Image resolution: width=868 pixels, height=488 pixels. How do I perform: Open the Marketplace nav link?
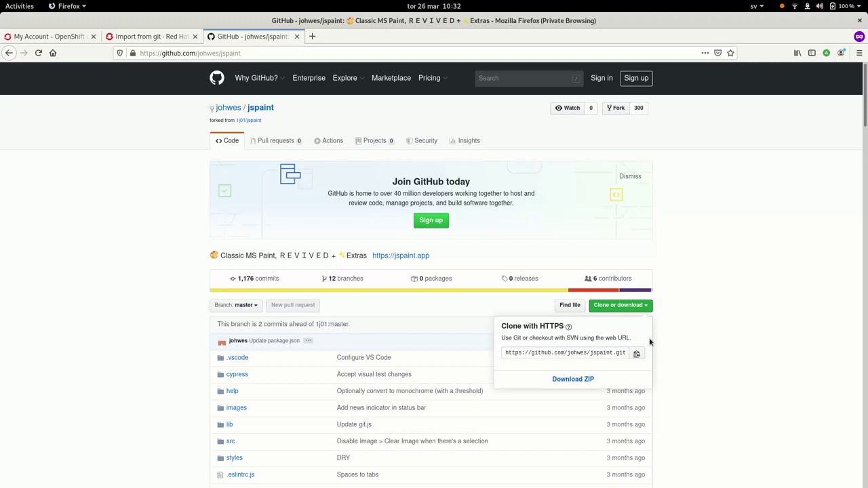[x=391, y=78]
